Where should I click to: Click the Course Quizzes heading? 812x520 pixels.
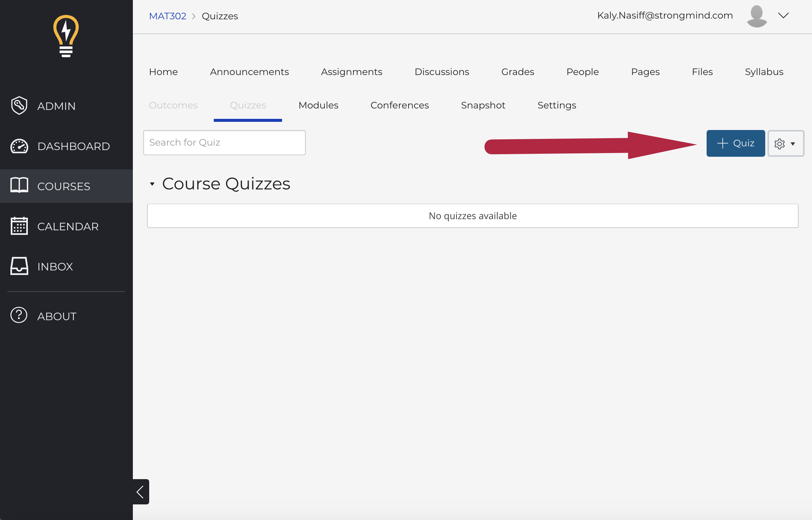coord(226,184)
